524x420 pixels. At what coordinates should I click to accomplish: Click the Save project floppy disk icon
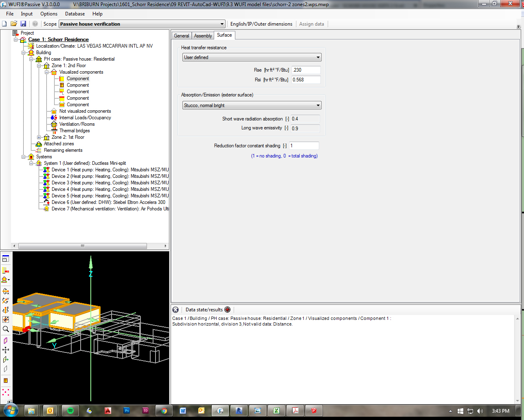(23, 24)
